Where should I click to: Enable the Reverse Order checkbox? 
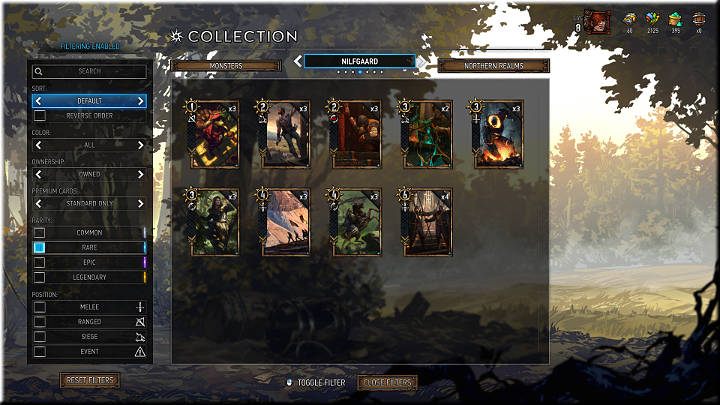point(40,116)
